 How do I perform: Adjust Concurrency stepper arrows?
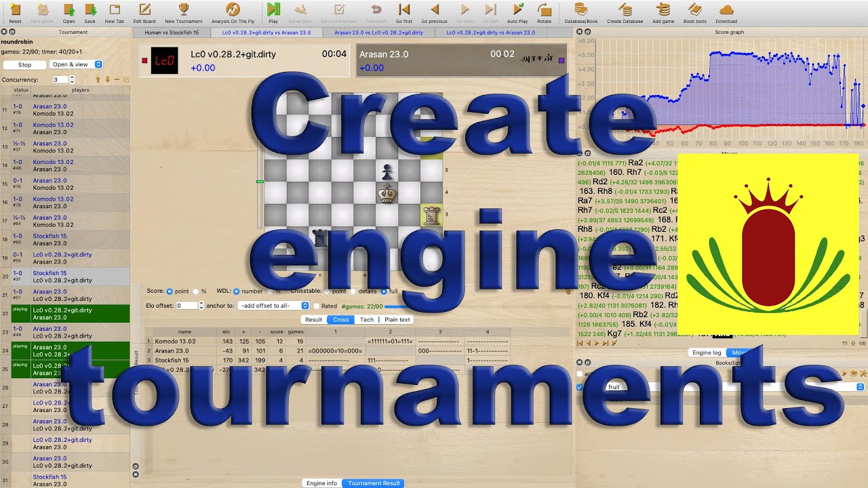[x=72, y=80]
